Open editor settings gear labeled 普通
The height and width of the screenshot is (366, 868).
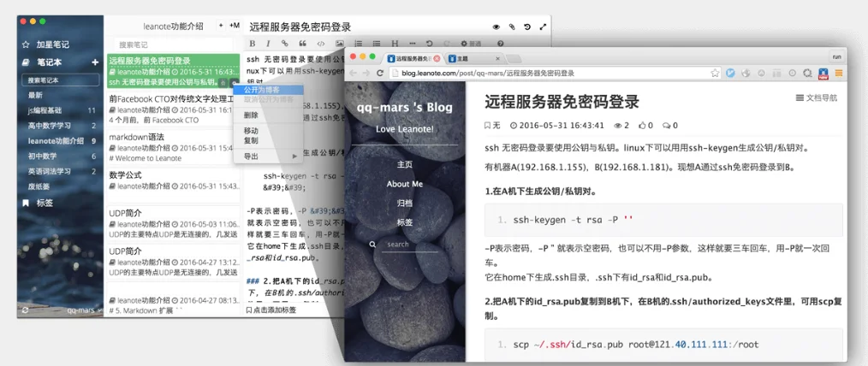click(471, 43)
